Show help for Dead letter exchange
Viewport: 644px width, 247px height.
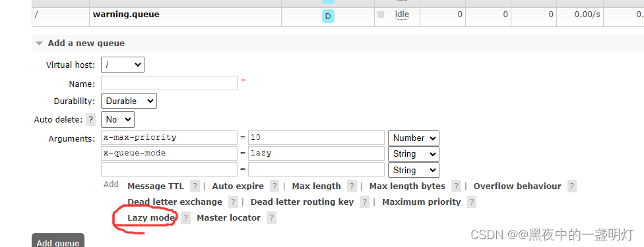234,202
